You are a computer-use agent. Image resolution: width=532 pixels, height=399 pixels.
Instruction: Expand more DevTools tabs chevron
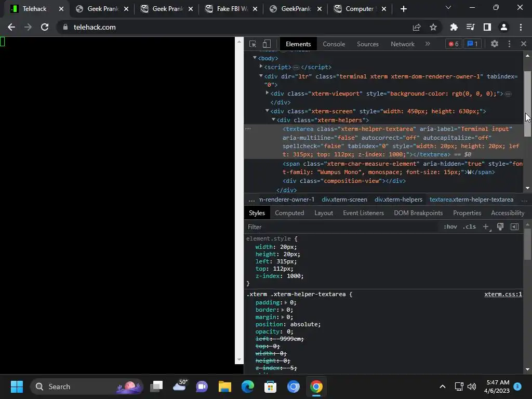tap(428, 44)
